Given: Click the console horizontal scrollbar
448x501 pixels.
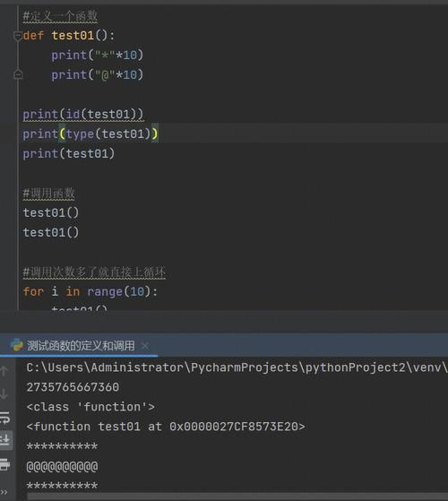Looking at the screenshot, I should [237, 497].
